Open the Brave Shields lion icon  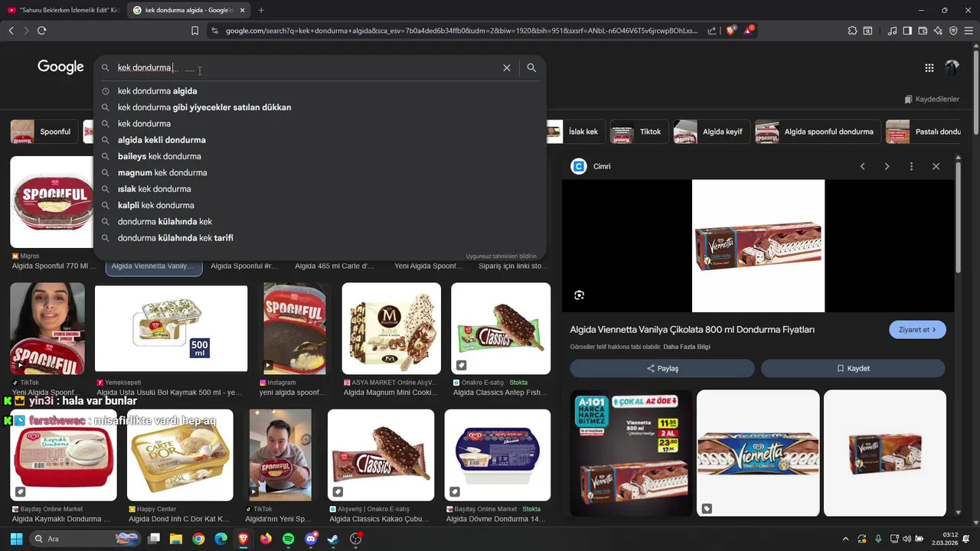click(730, 31)
